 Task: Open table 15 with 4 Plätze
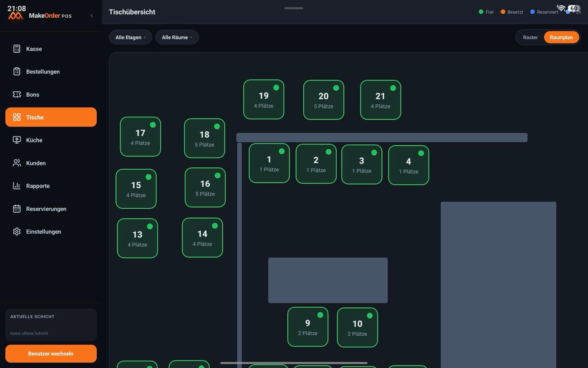pyautogui.click(x=136, y=189)
